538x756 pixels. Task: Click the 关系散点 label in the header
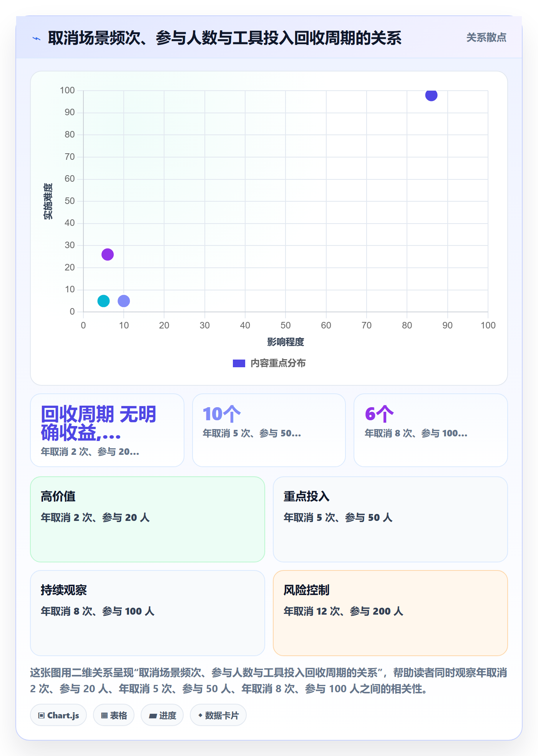coord(486,38)
